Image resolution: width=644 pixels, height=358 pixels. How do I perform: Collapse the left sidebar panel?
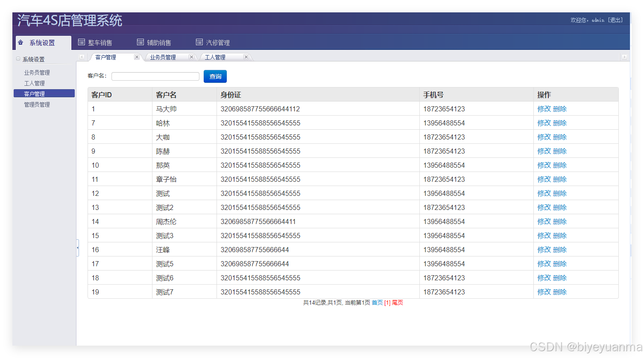click(x=78, y=247)
